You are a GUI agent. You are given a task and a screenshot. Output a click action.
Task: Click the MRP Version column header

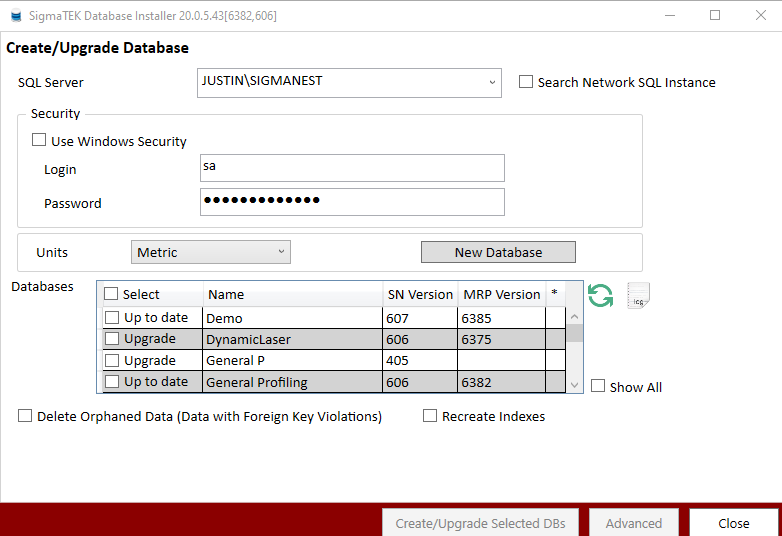point(502,294)
